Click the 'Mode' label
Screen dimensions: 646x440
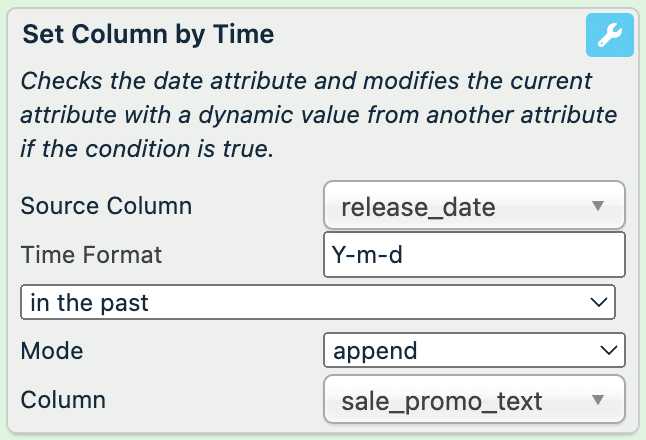coord(52,351)
